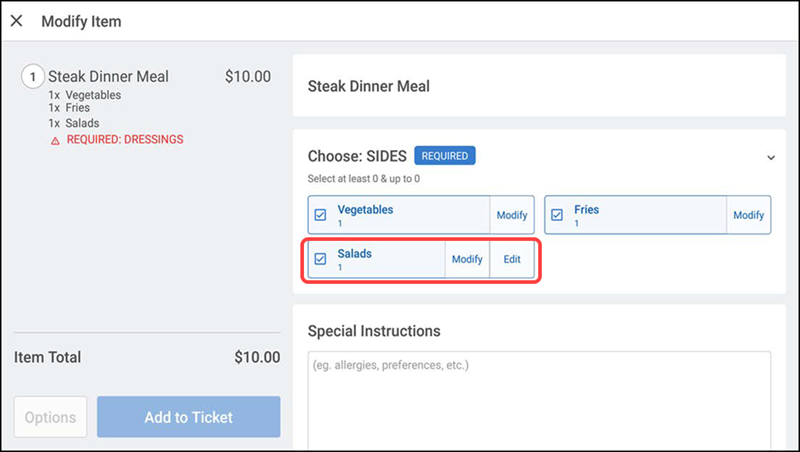Close the Modify Item screen with X
This screenshot has width=800, height=452.
coord(16,21)
